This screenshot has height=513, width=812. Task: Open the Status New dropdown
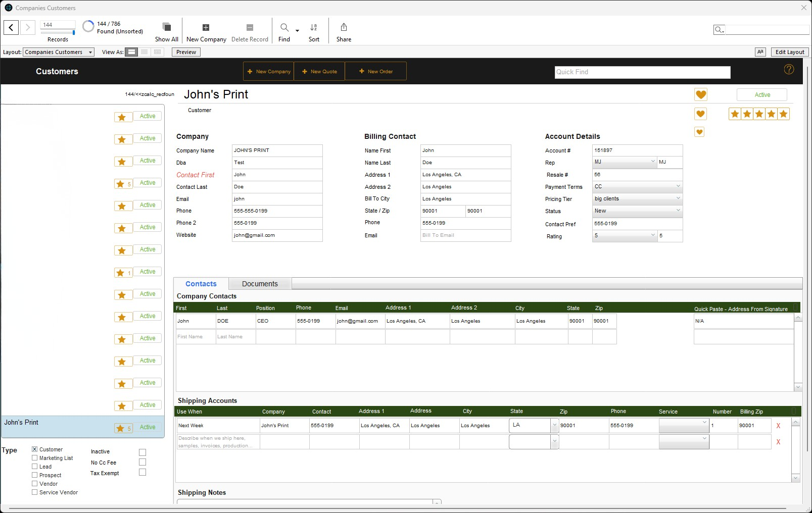[637, 211]
